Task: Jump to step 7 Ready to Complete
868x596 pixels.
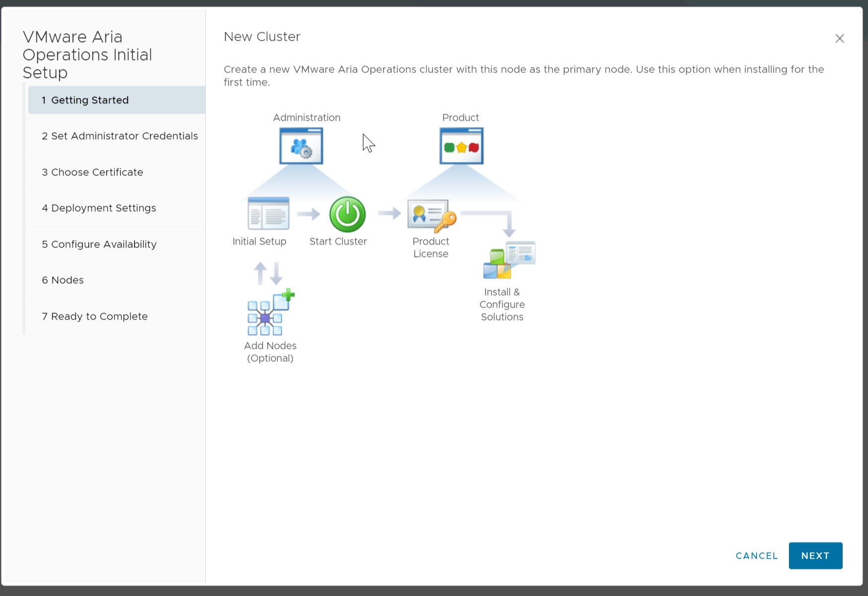Action: point(117,316)
